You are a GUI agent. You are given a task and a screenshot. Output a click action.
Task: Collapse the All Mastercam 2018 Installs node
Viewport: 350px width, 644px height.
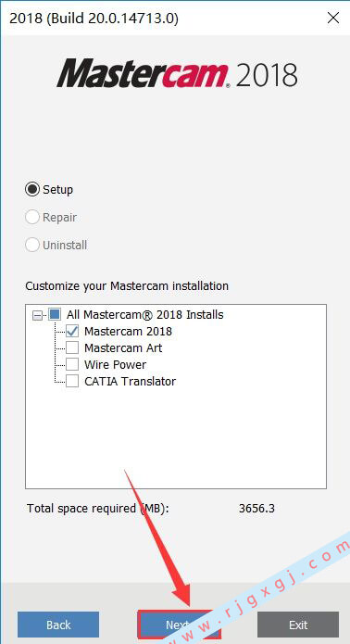[37, 315]
